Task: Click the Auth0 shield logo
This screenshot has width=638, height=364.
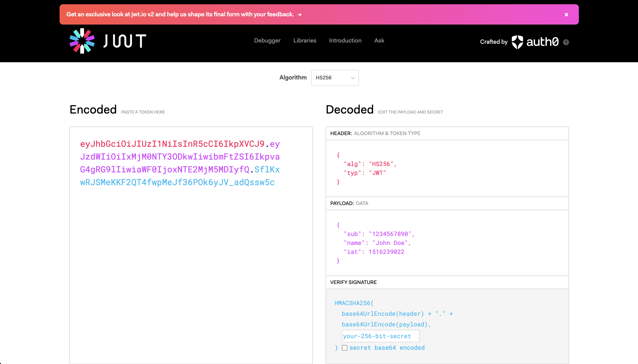Action: (517, 42)
